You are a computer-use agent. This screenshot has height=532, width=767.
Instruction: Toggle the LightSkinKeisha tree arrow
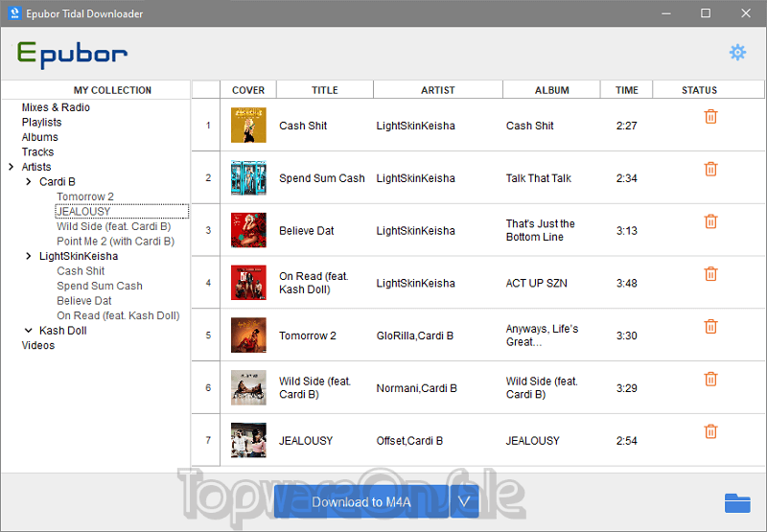point(29,256)
